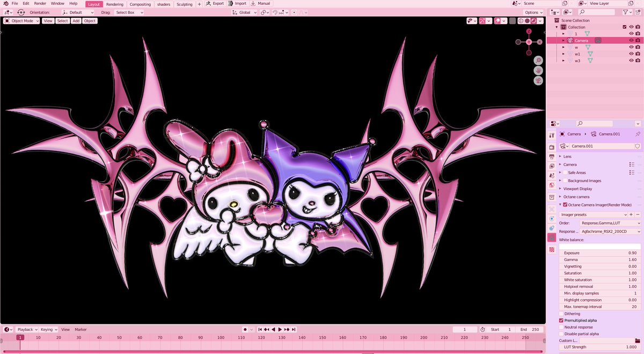Select the Camera row in outliner
This screenshot has height=354, width=644.
(595, 40)
